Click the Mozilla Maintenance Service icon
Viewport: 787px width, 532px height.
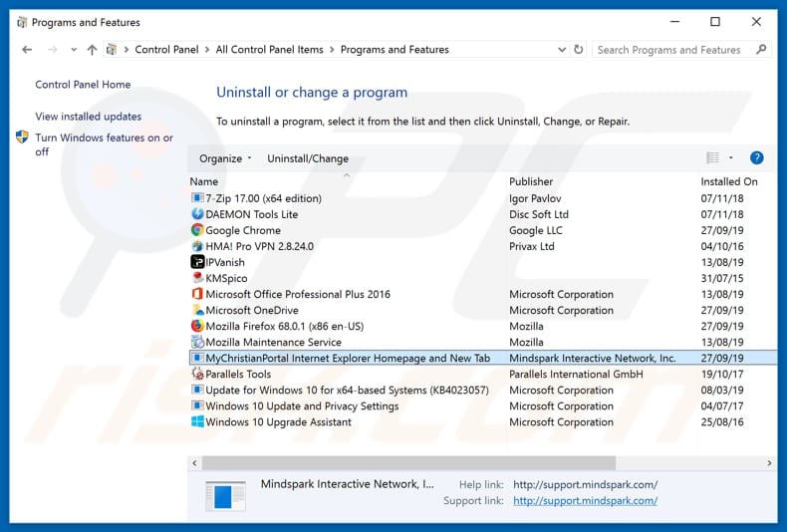tap(197, 343)
